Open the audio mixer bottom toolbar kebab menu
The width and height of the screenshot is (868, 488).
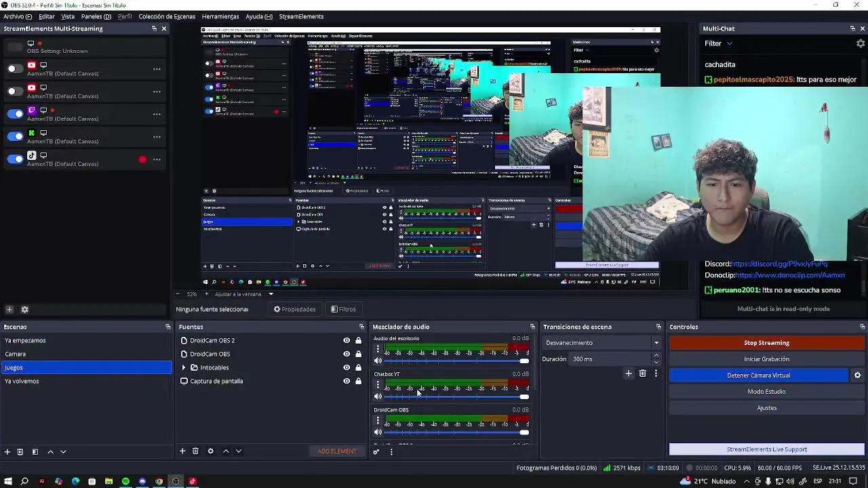pos(391,452)
